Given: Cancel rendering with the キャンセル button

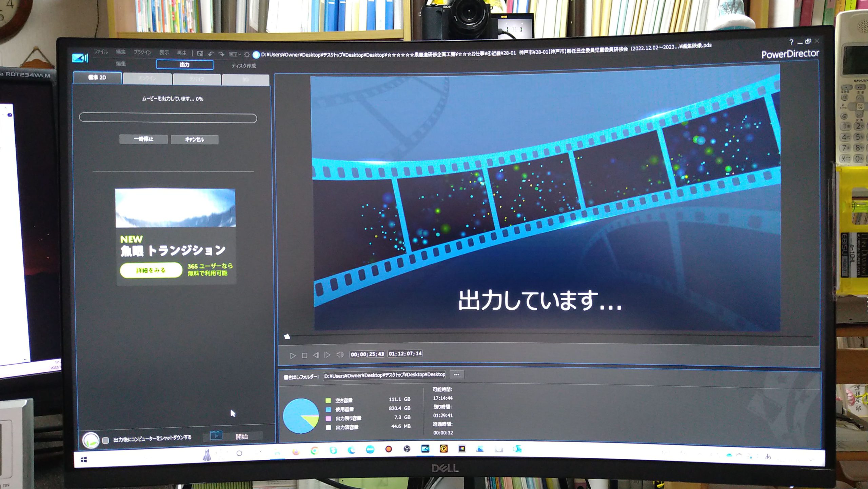Looking at the screenshot, I should pos(195,139).
